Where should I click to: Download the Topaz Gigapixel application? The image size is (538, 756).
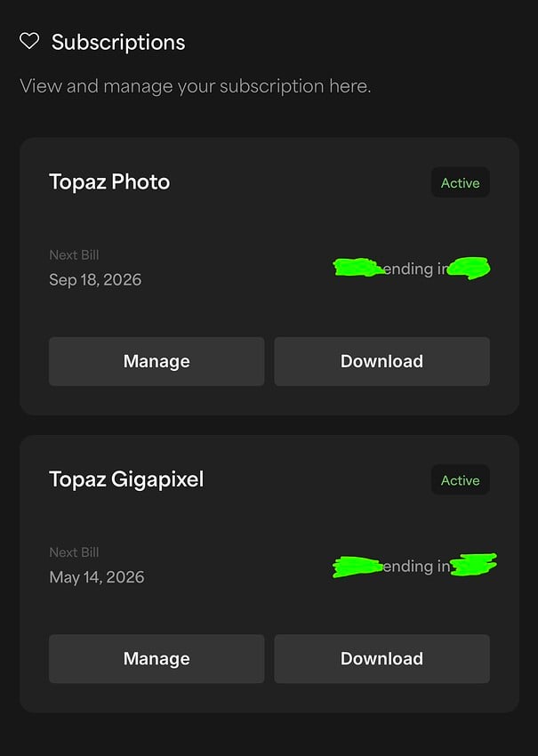381,658
